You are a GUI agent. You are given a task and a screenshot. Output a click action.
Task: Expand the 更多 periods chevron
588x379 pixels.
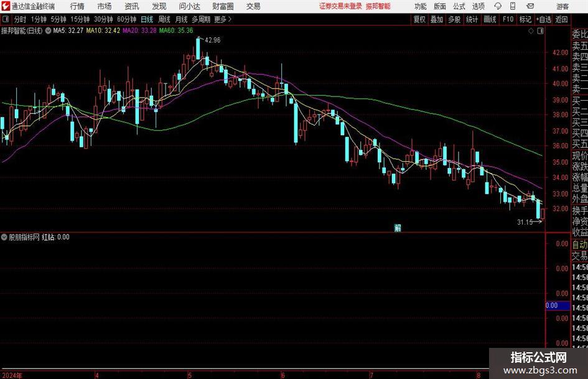pyautogui.click(x=223, y=19)
